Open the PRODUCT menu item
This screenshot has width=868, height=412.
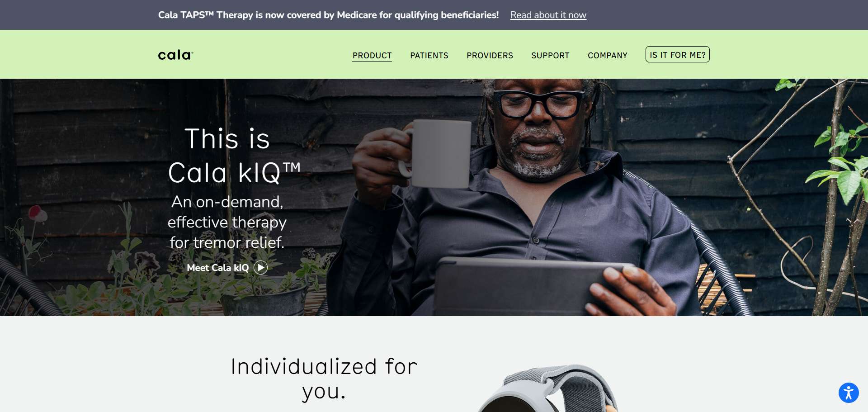[372, 56]
